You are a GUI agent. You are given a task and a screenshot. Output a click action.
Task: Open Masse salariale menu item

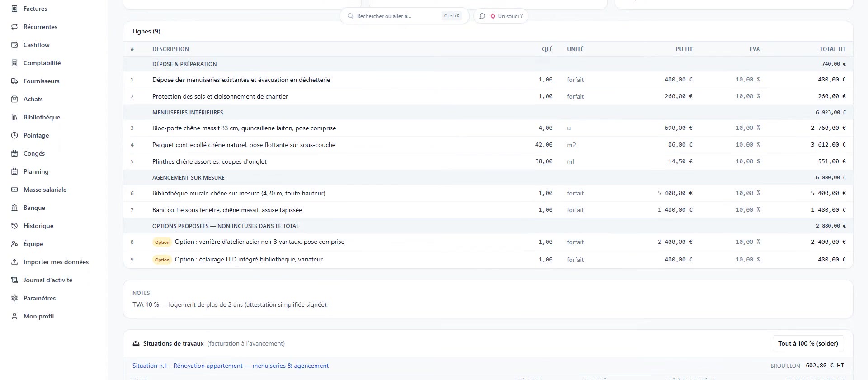pyautogui.click(x=45, y=190)
